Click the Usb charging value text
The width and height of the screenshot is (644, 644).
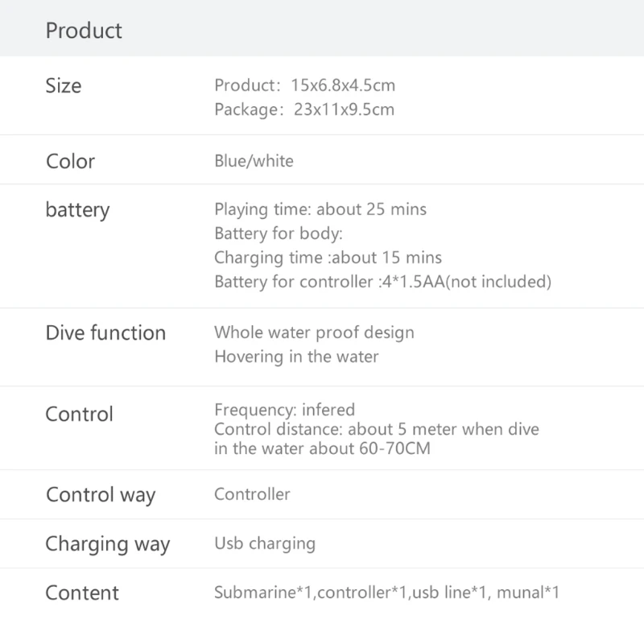pyautogui.click(x=265, y=543)
